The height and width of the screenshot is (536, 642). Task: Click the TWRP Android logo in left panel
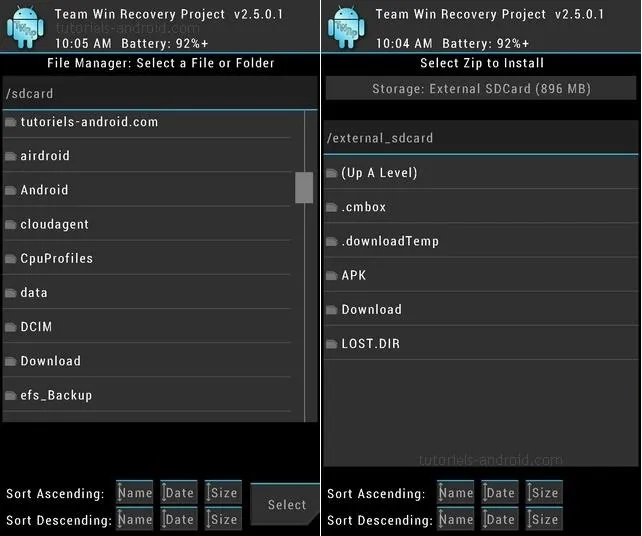[25, 27]
